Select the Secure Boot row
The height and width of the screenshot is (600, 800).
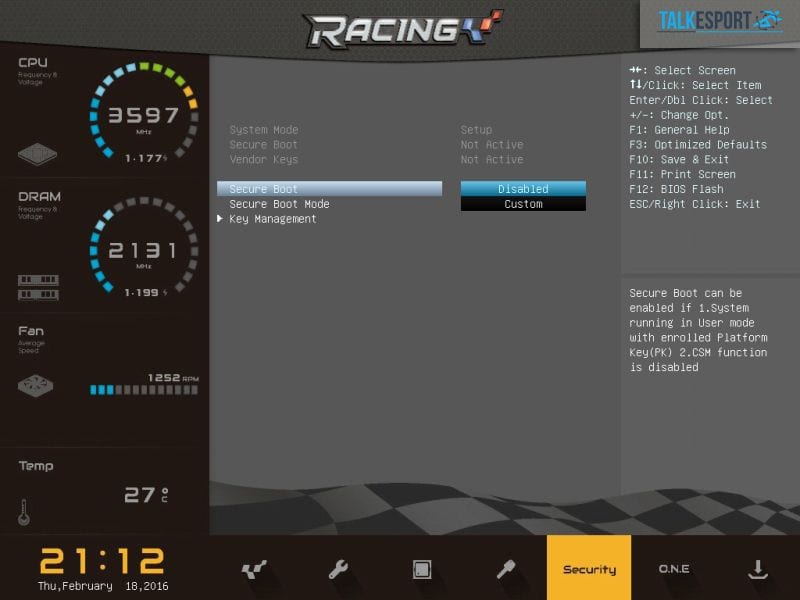click(329, 189)
